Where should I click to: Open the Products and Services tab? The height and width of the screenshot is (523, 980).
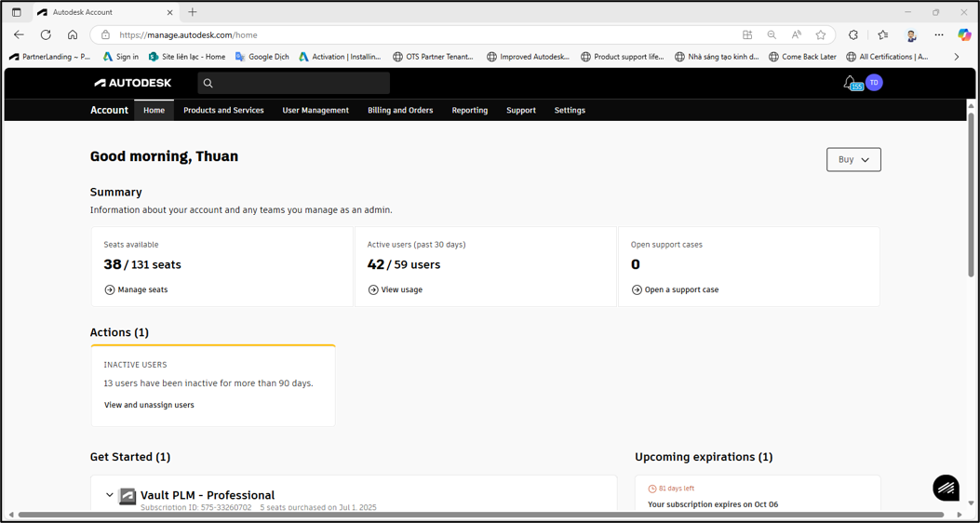pyautogui.click(x=223, y=110)
